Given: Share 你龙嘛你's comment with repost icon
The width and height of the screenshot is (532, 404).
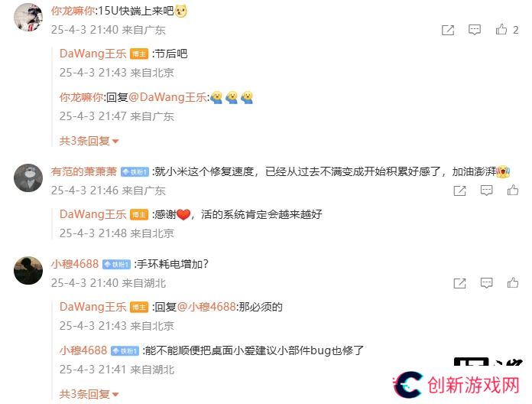Looking at the screenshot, I should click(448, 30).
